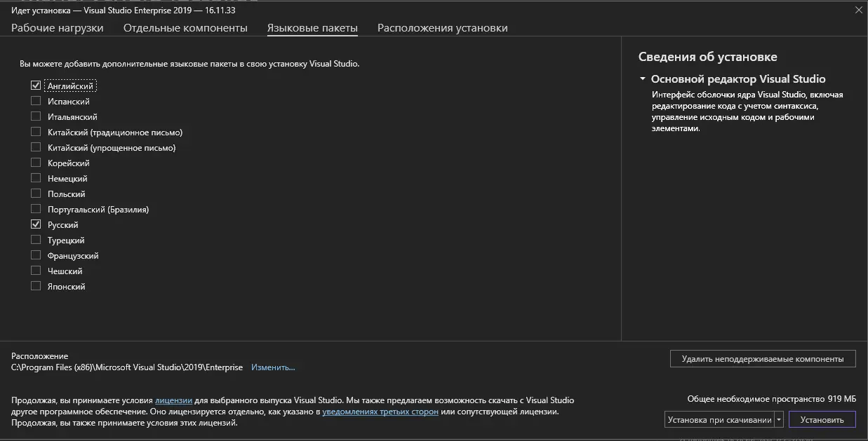868x441 pixels.
Task: Uncheck the Русский language pack
Action: 36,224
